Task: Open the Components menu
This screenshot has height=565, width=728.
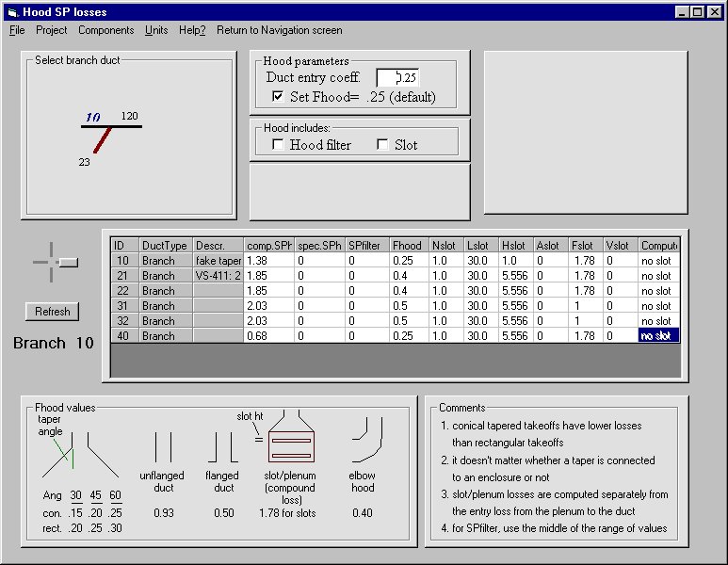Action: (x=105, y=30)
